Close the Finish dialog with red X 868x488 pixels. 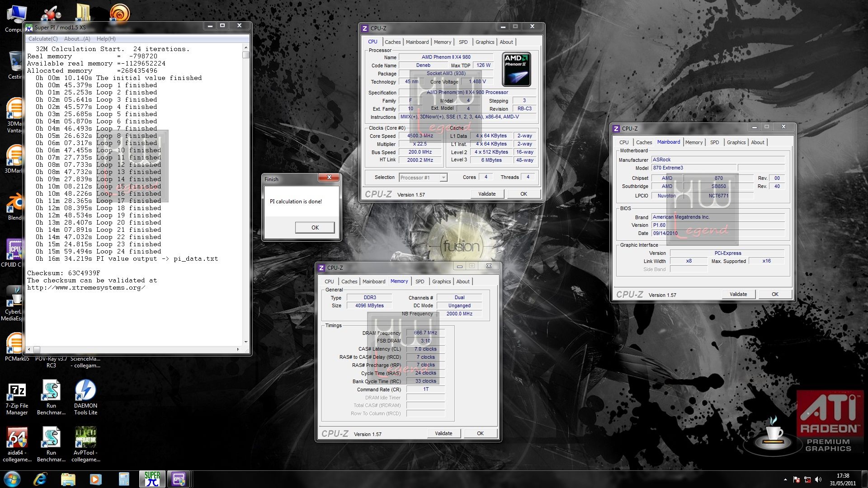[x=329, y=178]
